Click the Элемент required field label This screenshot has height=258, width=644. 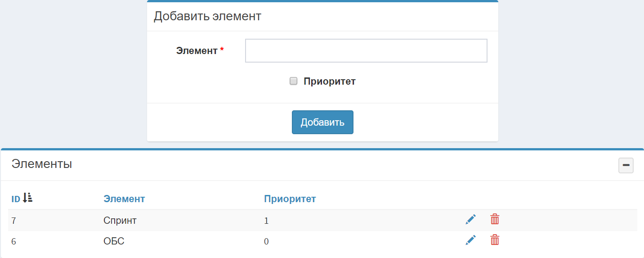[197, 51]
